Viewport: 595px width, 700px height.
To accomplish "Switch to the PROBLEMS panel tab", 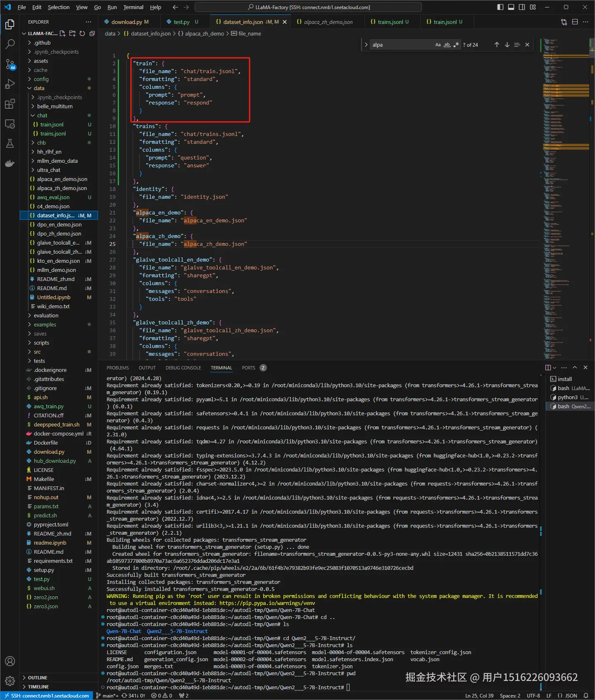I will [118, 368].
